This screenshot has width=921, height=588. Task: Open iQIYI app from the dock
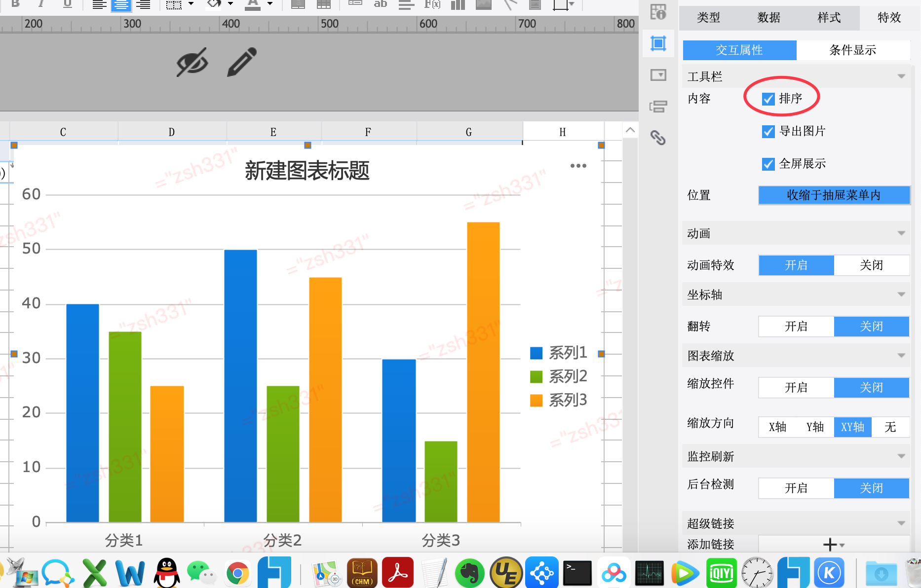click(x=721, y=573)
